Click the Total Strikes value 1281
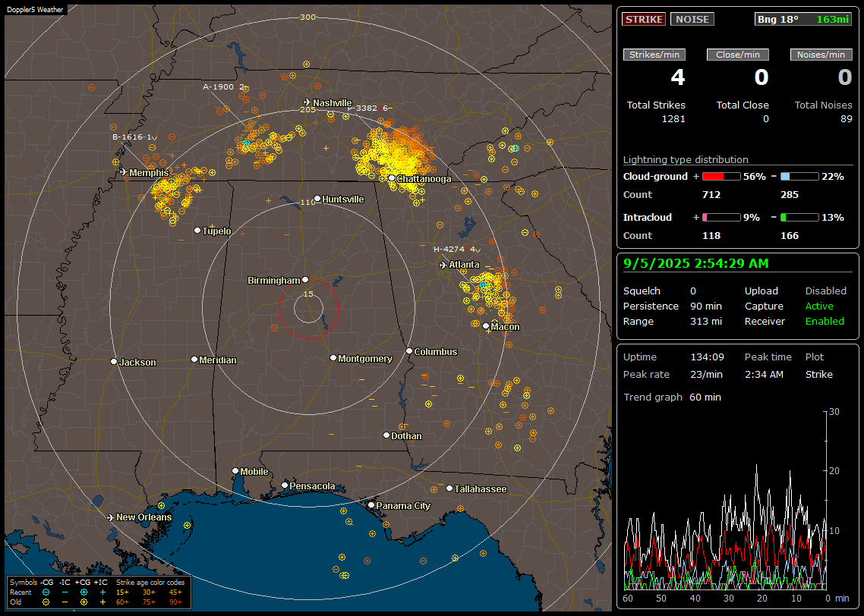Viewport: 864px width, 616px height. (x=673, y=119)
